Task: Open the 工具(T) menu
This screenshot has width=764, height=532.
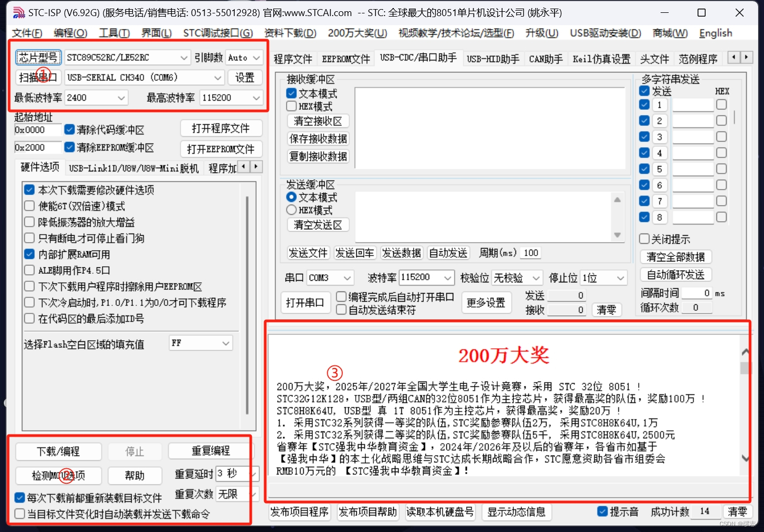Action: 115,33
